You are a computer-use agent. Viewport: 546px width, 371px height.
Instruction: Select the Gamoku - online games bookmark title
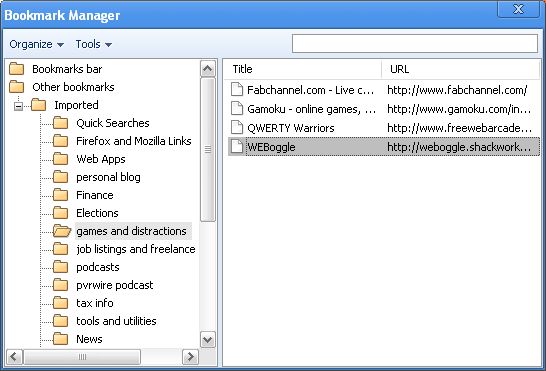tap(311, 109)
